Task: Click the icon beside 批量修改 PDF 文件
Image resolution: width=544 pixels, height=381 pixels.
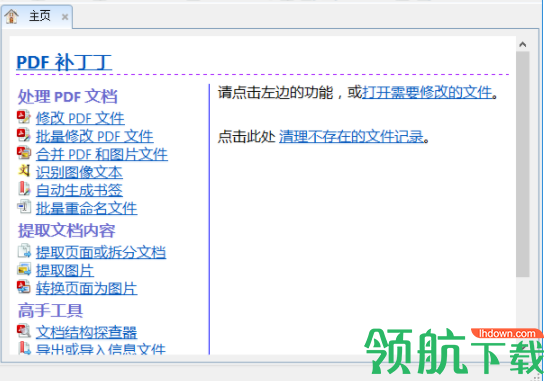Action: (x=24, y=135)
